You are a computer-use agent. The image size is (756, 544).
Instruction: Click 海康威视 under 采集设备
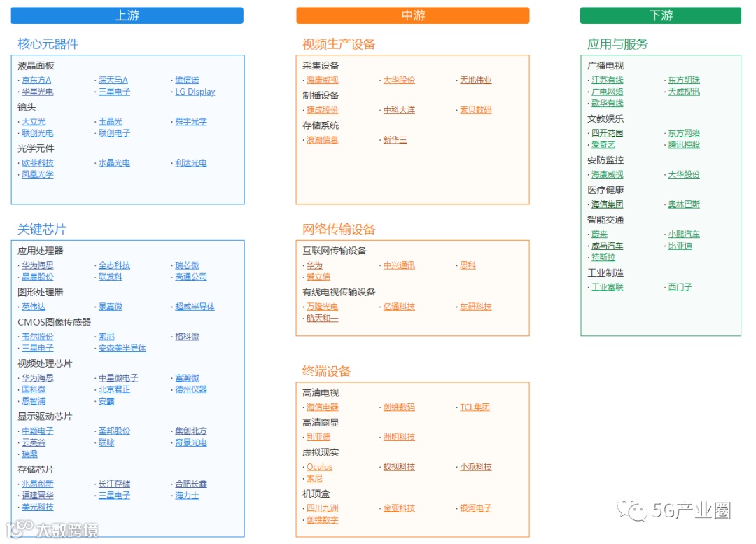[322, 80]
